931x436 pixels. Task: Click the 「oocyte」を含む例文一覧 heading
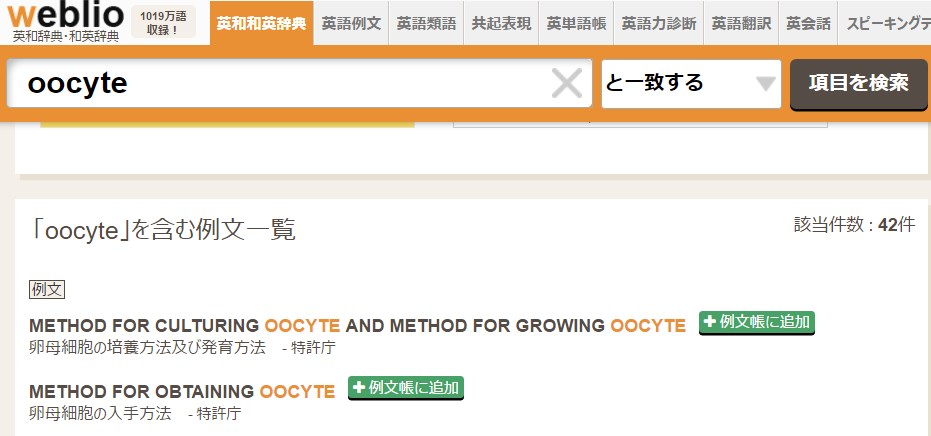click(162, 230)
